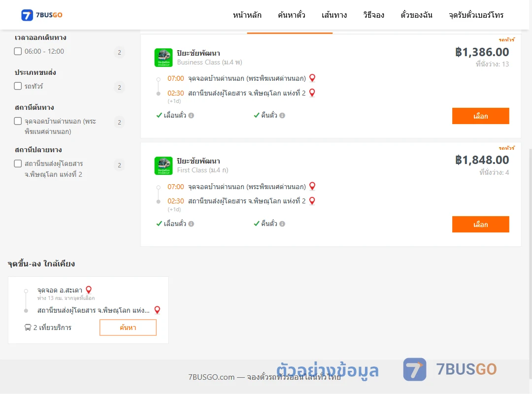
Task: Click the คืนตั๋ว checkmark on the First Class card
Action: coord(257,224)
